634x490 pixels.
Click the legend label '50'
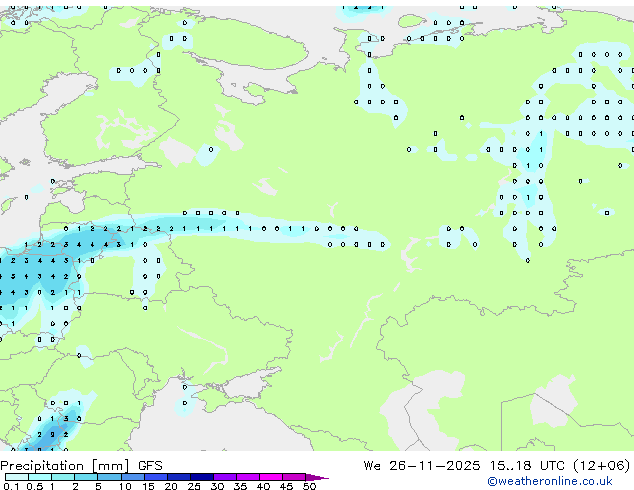point(309,486)
